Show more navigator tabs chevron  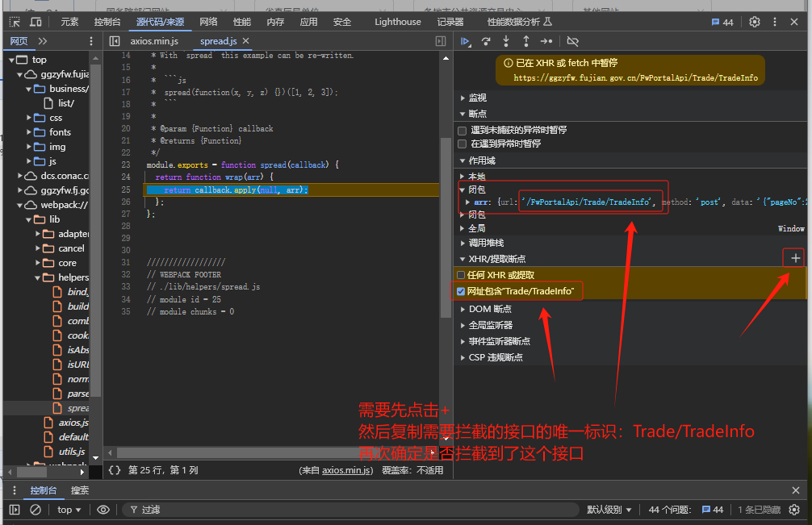point(43,41)
